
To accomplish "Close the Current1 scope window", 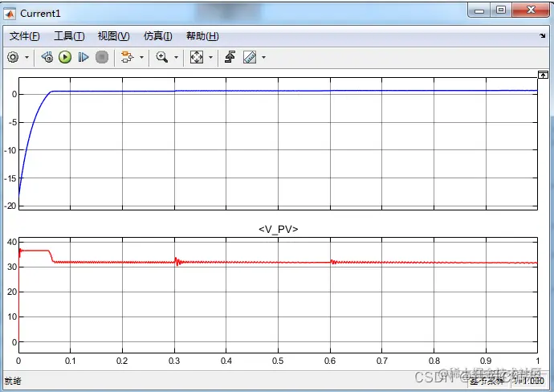I will pos(531,10).
